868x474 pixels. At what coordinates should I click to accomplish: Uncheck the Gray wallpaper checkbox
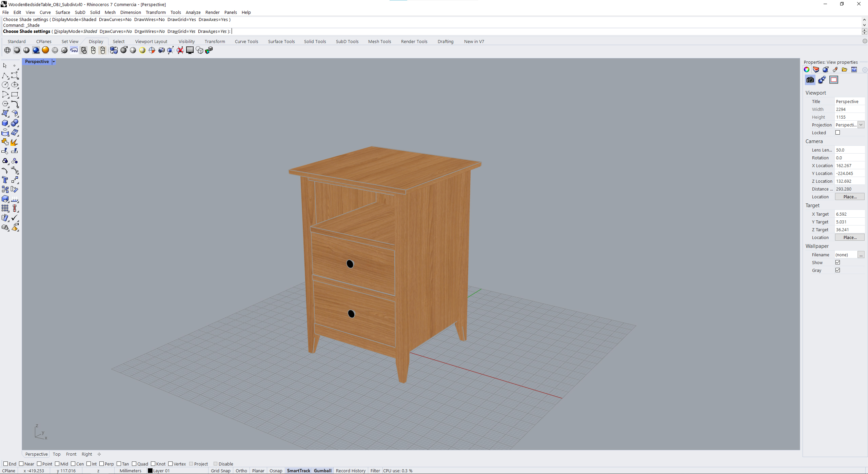point(838,270)
